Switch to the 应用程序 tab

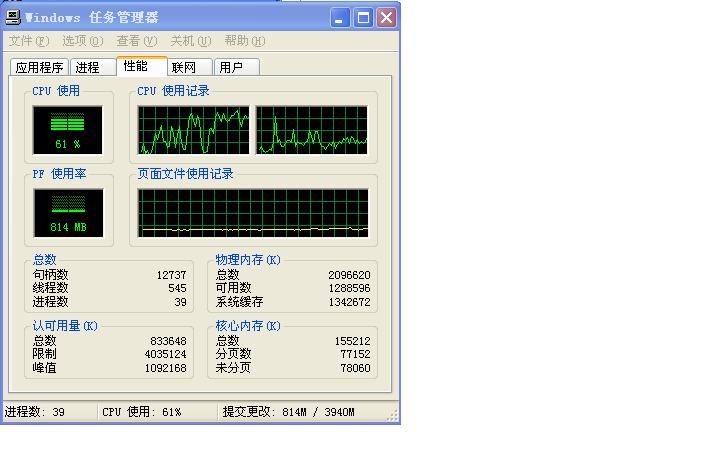coord(39,68)
